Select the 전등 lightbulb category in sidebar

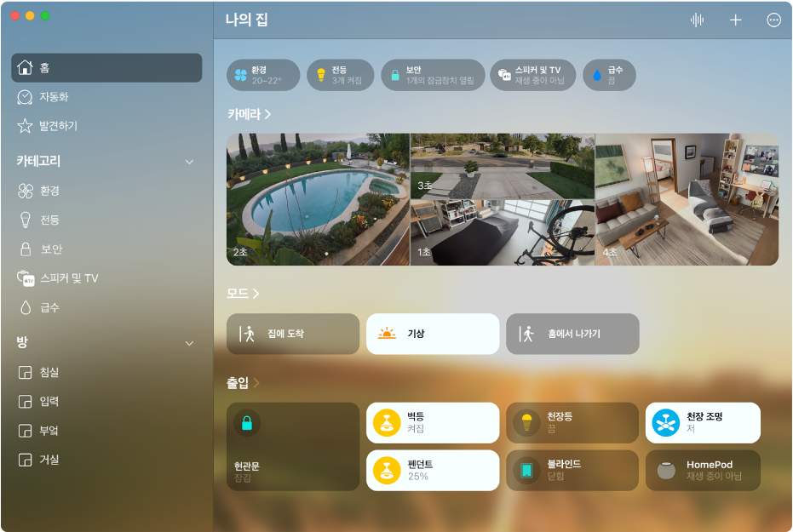point(106,220)
